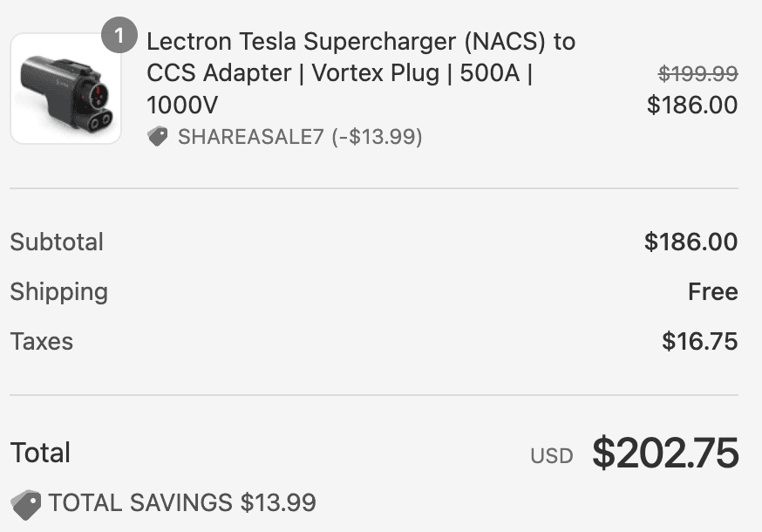The width and height of the screenshot is (762, 532).
Task: Click the quantity badge showing 1
Action: pos(119,37)
